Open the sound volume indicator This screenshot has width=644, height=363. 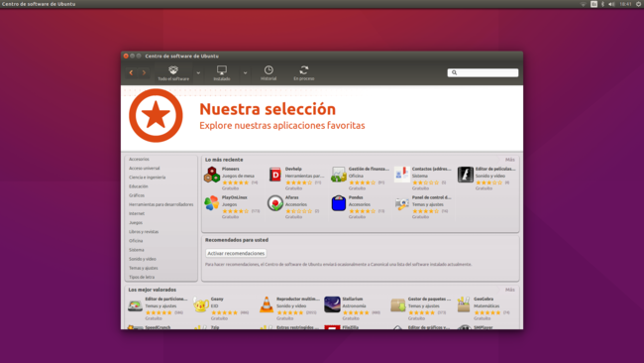coord(611,4)
